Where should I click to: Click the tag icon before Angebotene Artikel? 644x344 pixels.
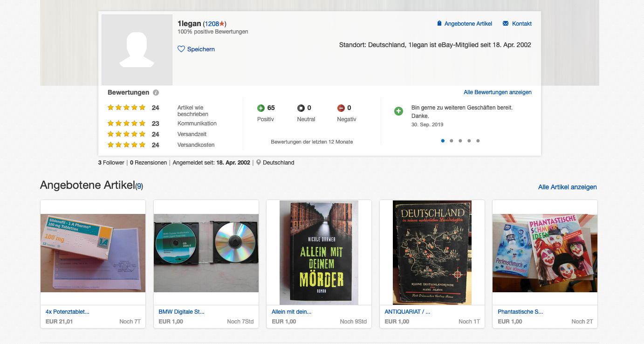(x=439, y=24)
